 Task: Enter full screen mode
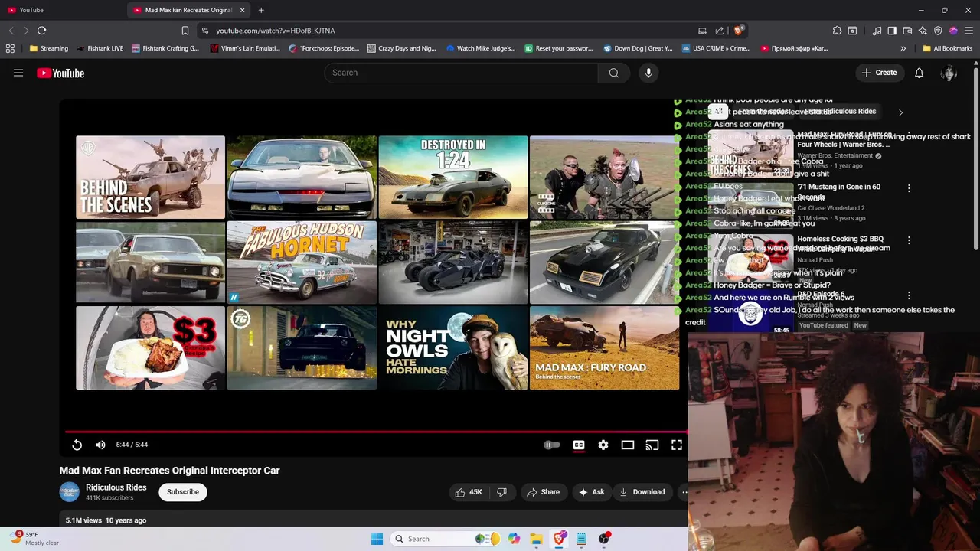[x=677, y=445]
